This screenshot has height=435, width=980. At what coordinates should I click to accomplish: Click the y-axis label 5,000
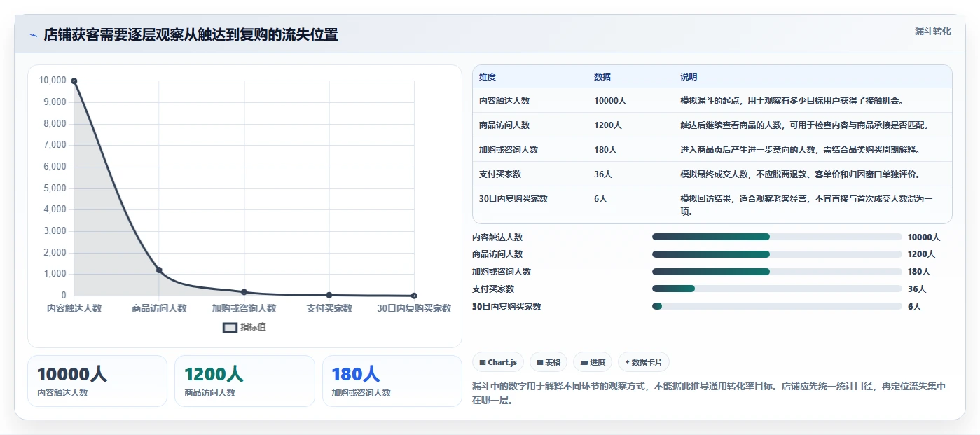(55, 188)
